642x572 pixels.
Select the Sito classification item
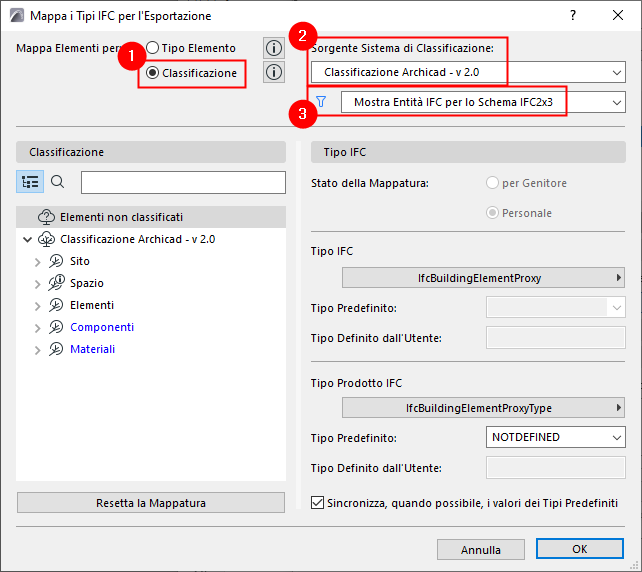80,261
